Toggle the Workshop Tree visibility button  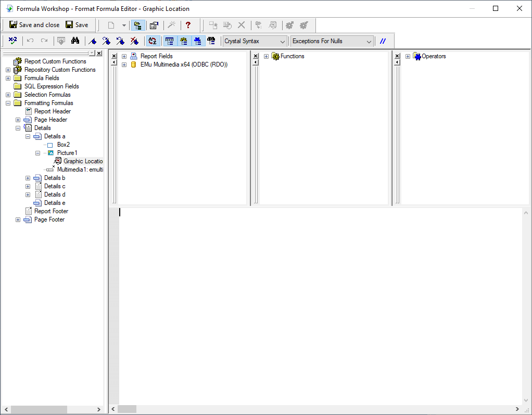coord(138,25)
